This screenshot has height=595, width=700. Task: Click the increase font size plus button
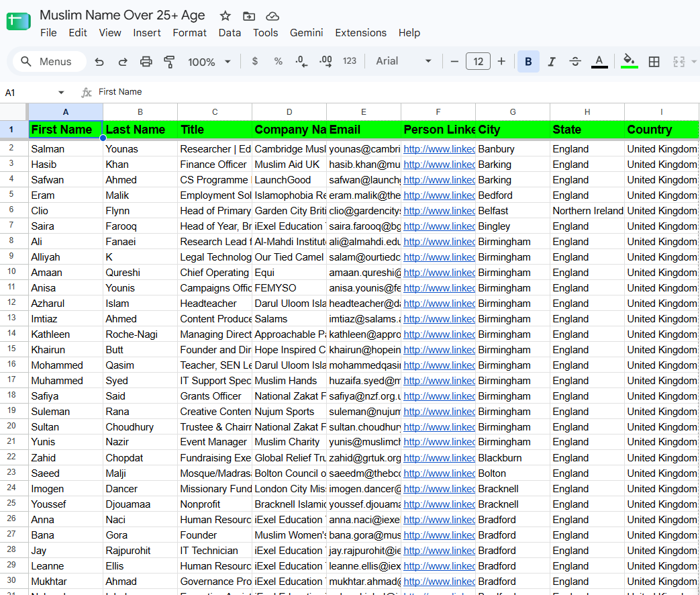(x=501, y=61)
